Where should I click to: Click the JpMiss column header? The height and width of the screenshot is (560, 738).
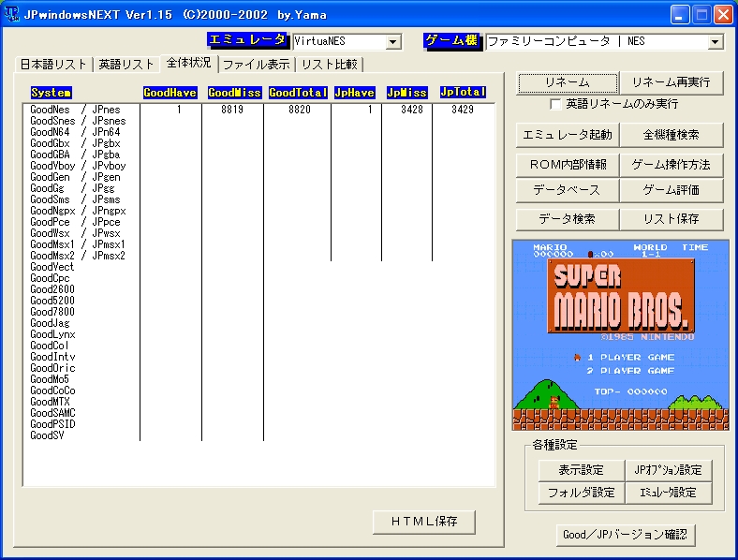[407, 93]
